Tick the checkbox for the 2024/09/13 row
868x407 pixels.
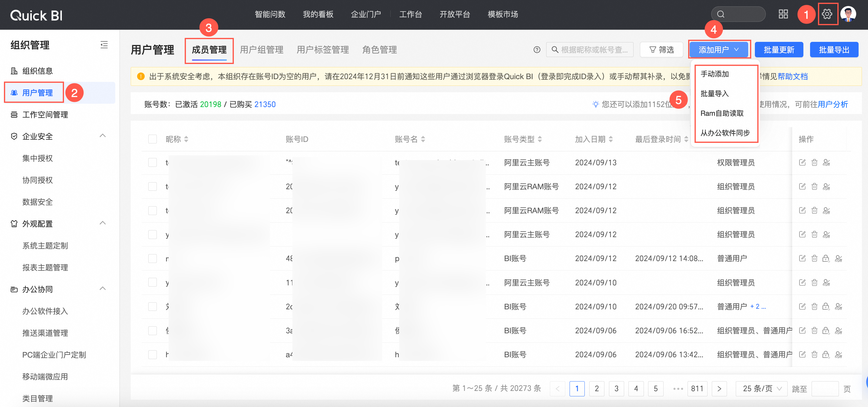point(152,162)
